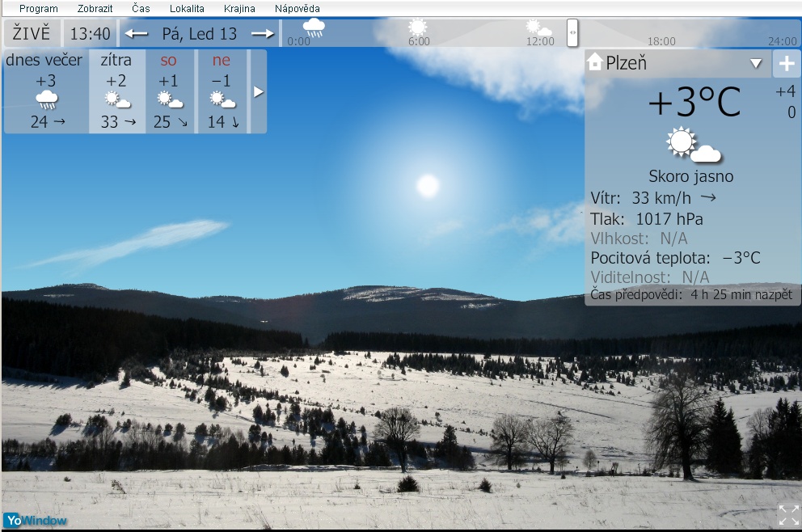802x532 pixels.
Task: Open the Plzeň location dropdown arrow
Action: [x=756, y=64]
